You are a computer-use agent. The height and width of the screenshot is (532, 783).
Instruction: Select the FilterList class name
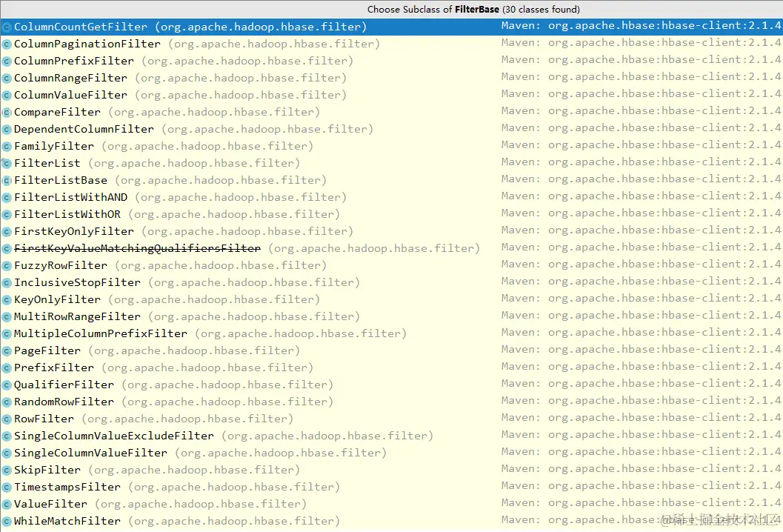[x=47, y=163]
